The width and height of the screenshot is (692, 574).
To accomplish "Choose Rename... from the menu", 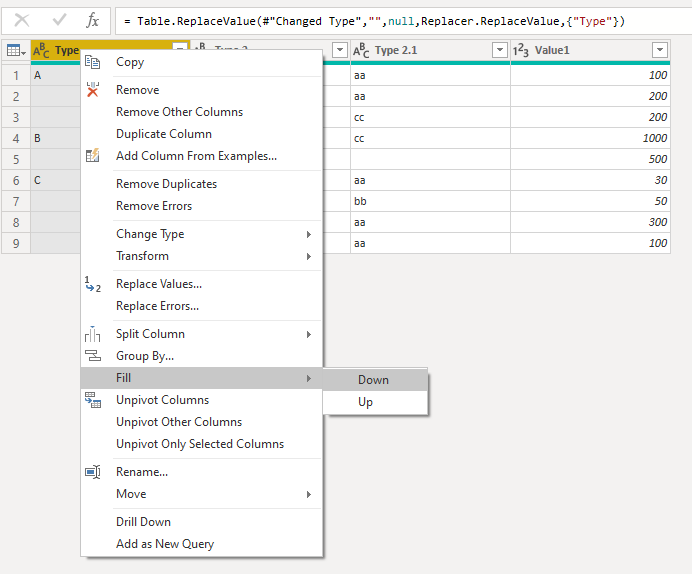I will (x=202, y=472).
